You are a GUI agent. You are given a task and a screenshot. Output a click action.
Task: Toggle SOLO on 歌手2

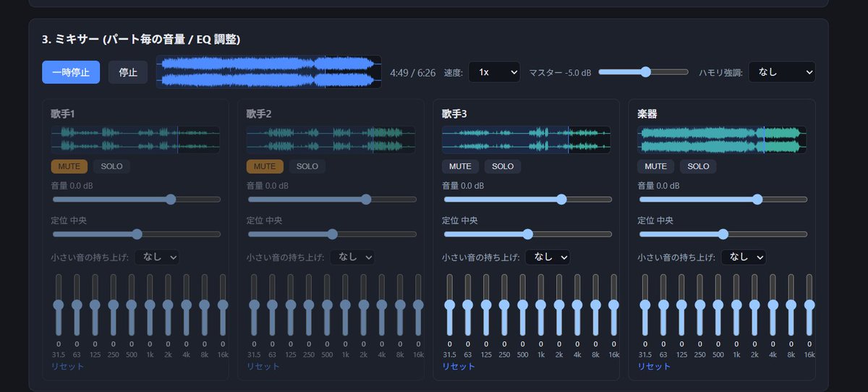pos(307,166)
